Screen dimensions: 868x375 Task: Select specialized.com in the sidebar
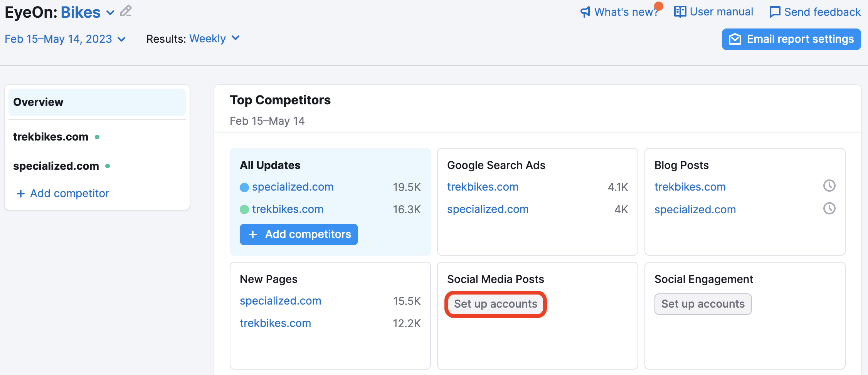tap(56, 166)
